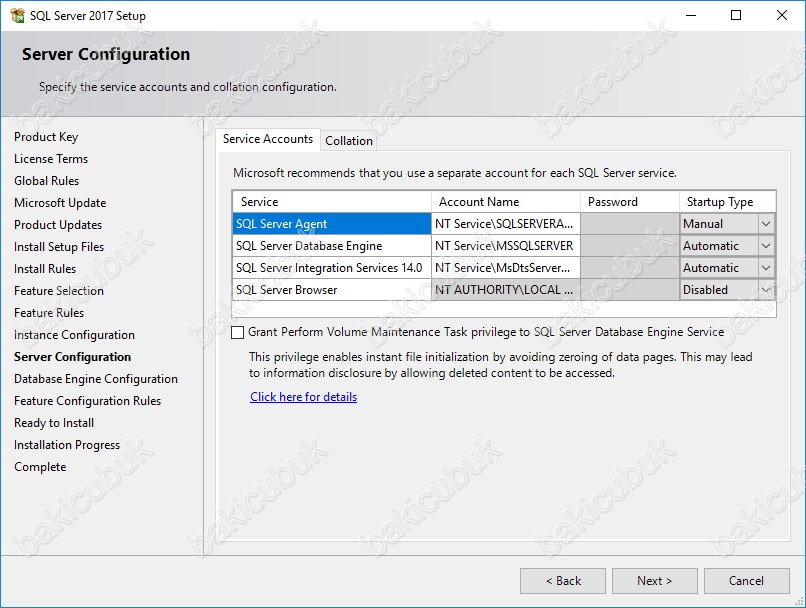
Task: Click the Password cell for SQL Server Agent
Action: pyautogui.click(x=630, y=224)
